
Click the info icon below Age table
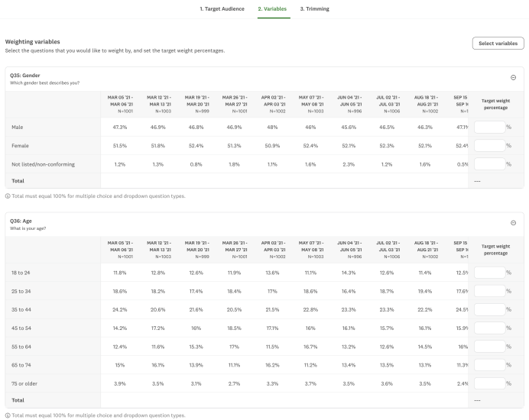[8, 415]
